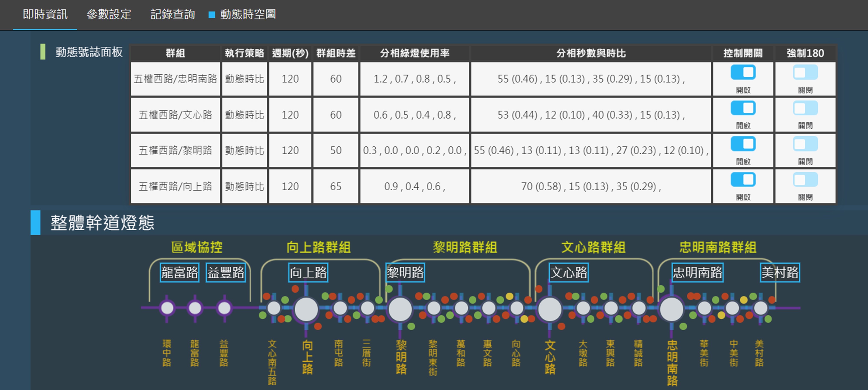Click the 黎明路群組 group heading

(x=465, y=247)
